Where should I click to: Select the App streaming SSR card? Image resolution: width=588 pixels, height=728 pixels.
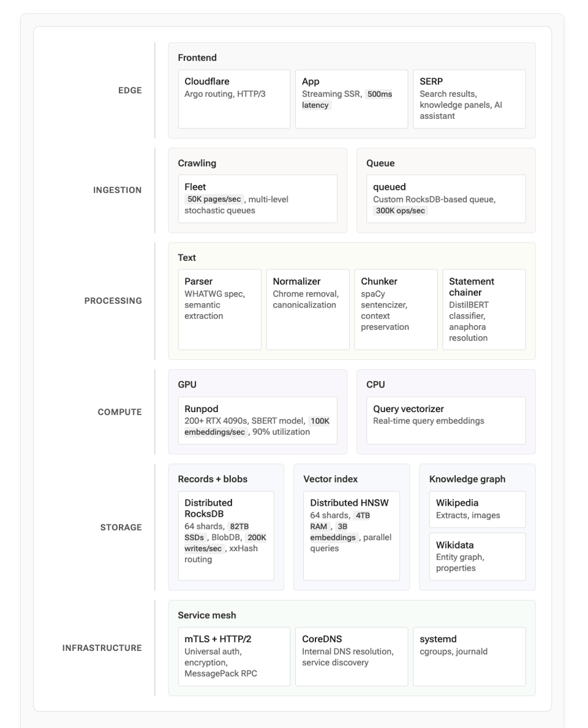(x=351, y=99)
